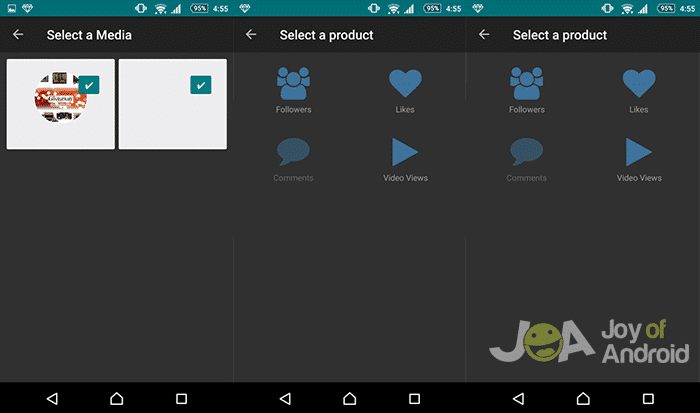Image resolution: width=700 pixels, height=413 pixels.
Task: Go back from right Select a product screen
Action: [x=484, y=34]
